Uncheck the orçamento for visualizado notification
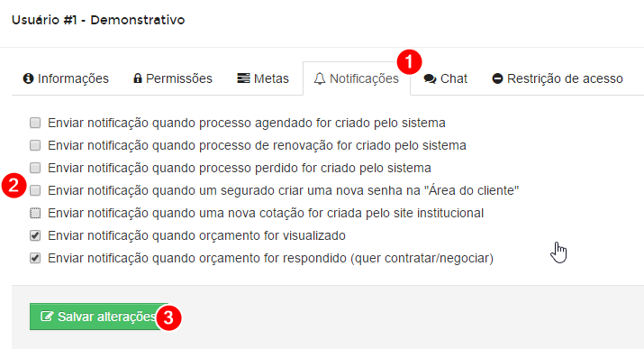This screenshot has width=644, height=349. pyautogui.click(x=35, y=235)
